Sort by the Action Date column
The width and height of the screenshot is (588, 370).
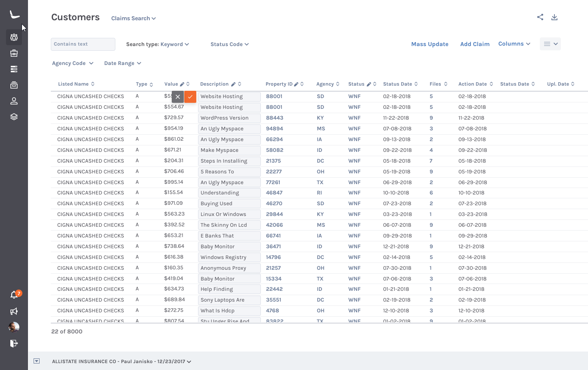491,84
